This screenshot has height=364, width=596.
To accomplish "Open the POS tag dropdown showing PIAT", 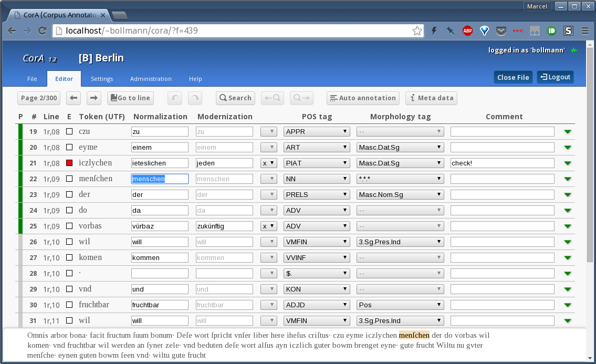I will click(x=317, y=163).
